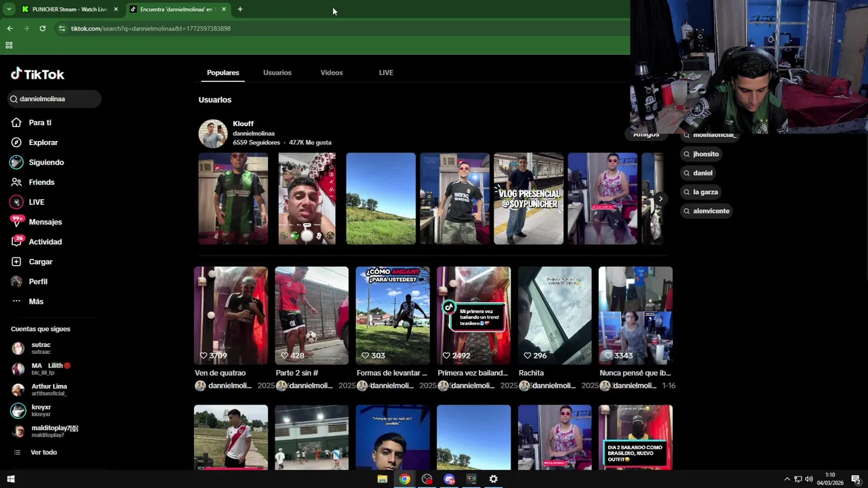
Task: Open File Explorer from taskbar
Action: tap(382, 479)
